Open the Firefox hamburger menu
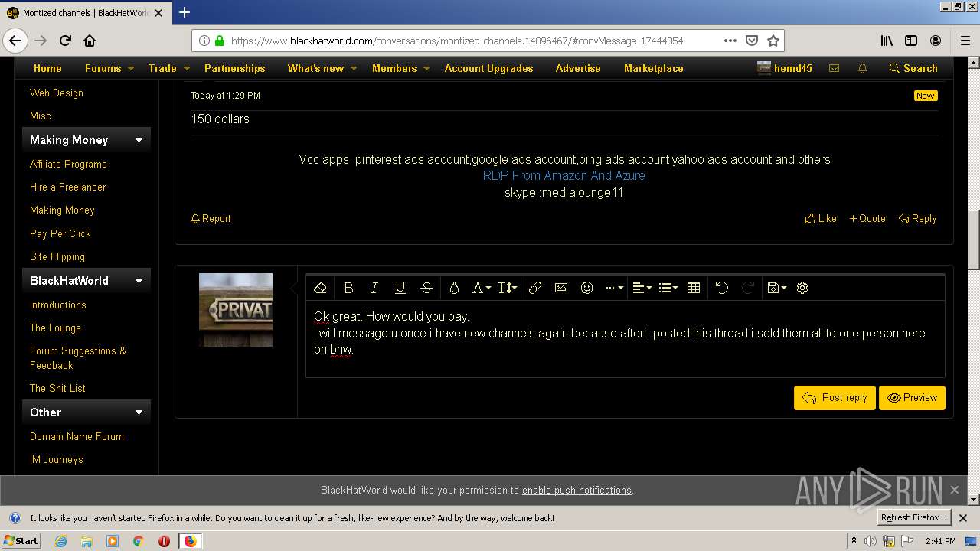This screenshot has width=980, height=551. click(x=965, y=41)
